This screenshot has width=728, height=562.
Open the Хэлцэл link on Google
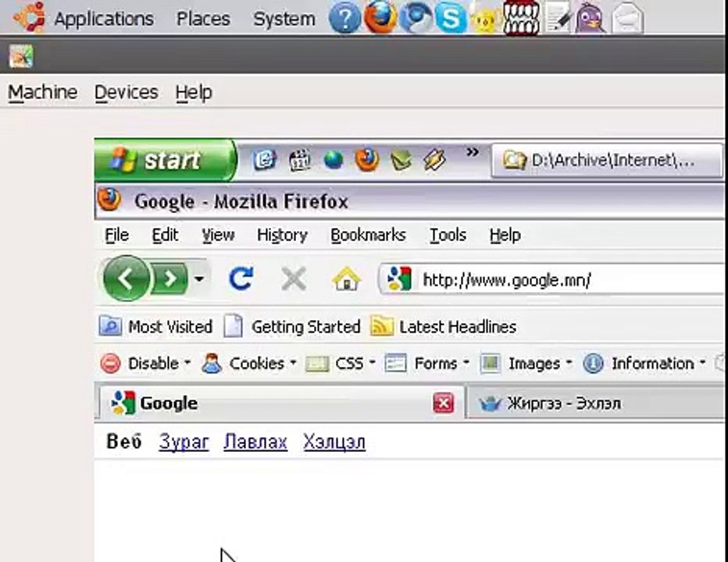point(334,442)
